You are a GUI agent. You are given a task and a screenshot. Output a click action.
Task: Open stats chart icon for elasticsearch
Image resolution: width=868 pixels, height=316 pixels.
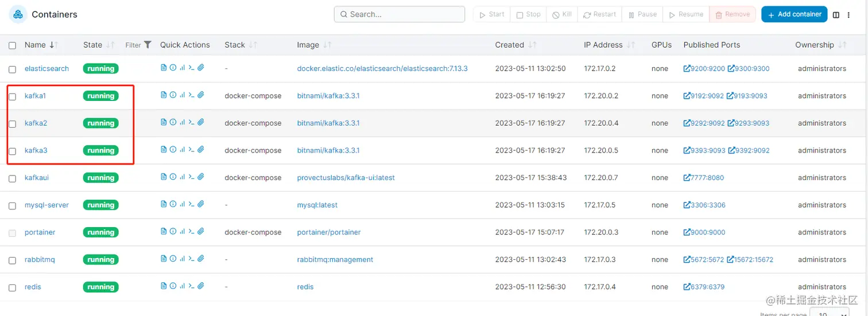coord(182,68)
